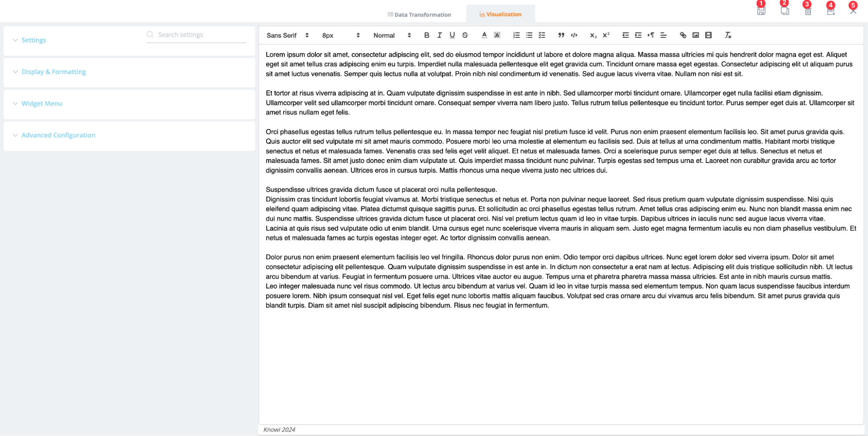
Task: Select the Visualization tab
Action: pyautogui.click(x=500, y=14)
